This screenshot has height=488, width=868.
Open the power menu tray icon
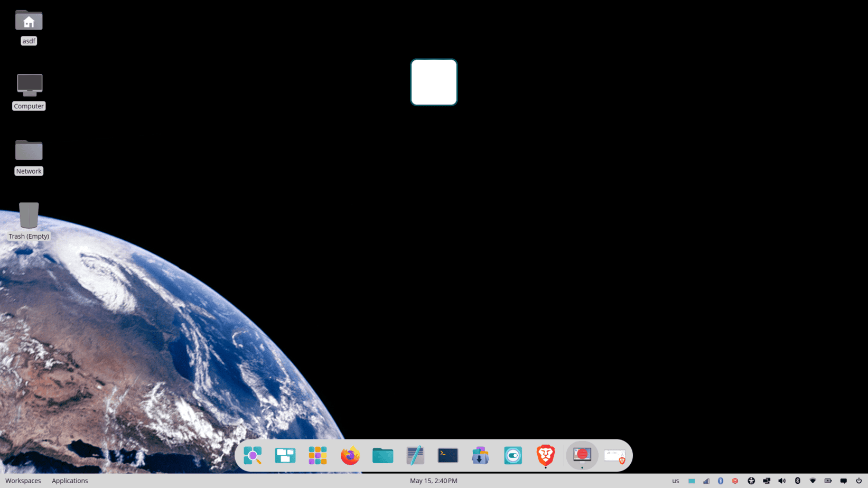pos(858,481)
